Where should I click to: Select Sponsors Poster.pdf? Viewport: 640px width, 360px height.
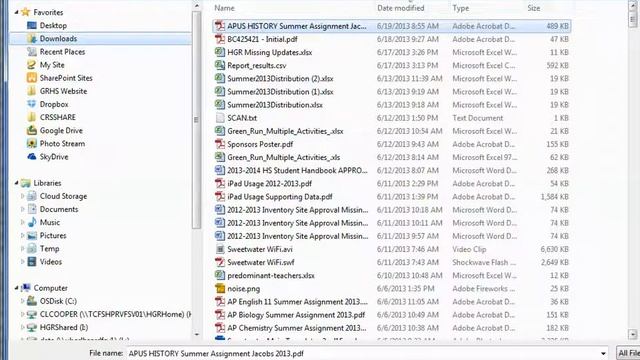pyautogui.click(x=392, y=144)
